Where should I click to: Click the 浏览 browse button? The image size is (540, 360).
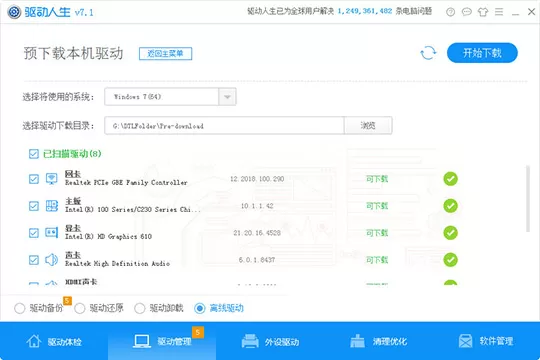368,125
